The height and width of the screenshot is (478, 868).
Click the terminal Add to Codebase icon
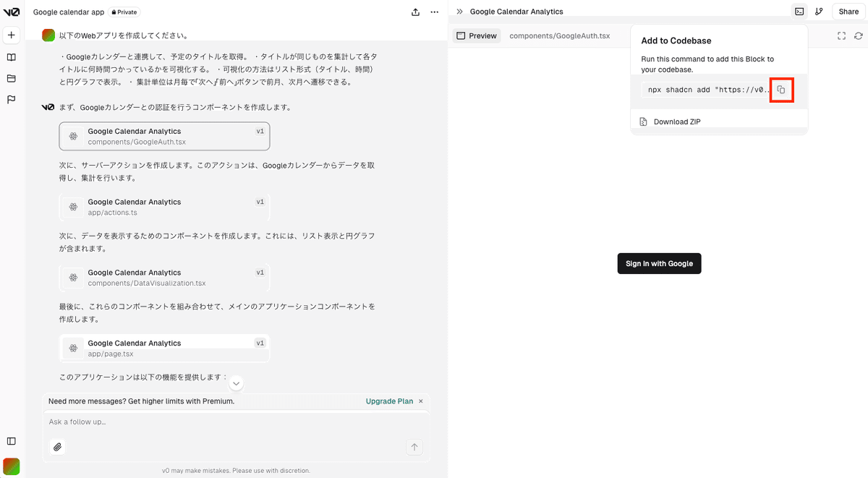click(799, 12)
